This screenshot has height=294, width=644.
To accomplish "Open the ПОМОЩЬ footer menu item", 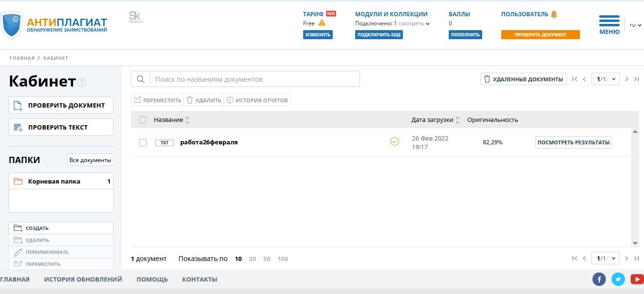I will [152, 279].
